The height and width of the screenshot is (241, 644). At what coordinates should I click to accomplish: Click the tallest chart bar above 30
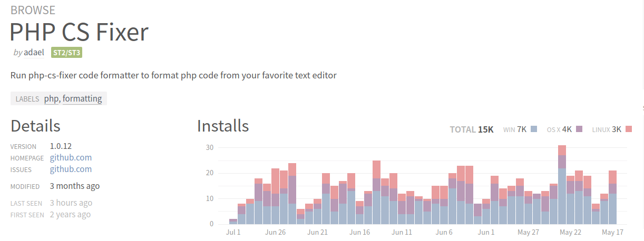click(562, 184)
